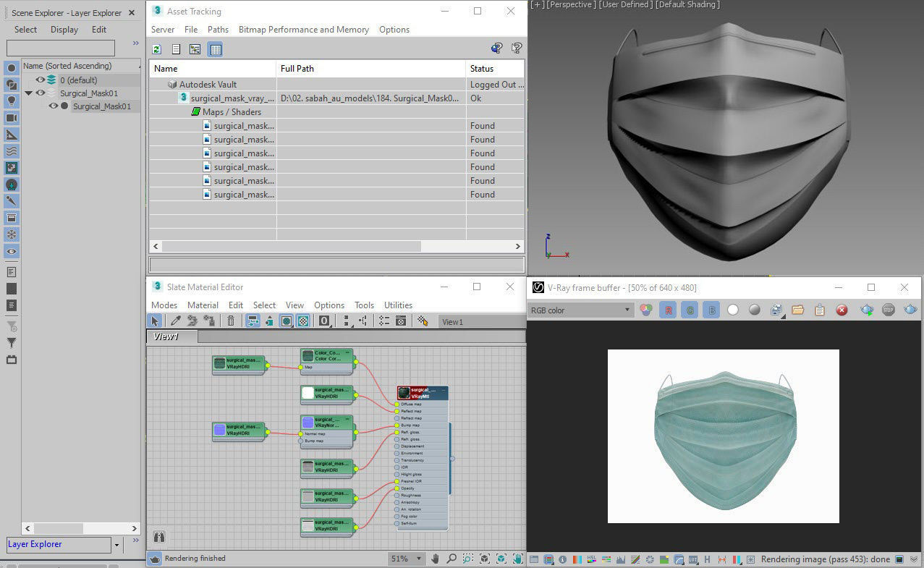Click [Perspective] viewport label

(x=572, y=4)
